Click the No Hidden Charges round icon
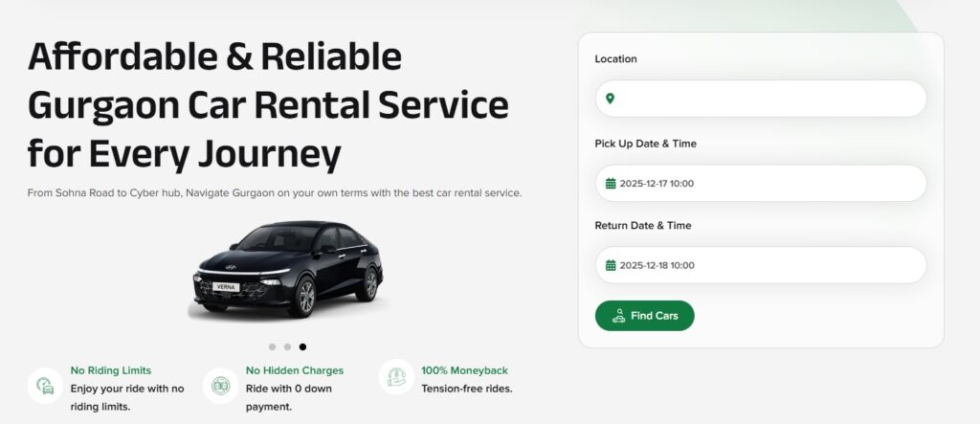 tap(221, 386)
